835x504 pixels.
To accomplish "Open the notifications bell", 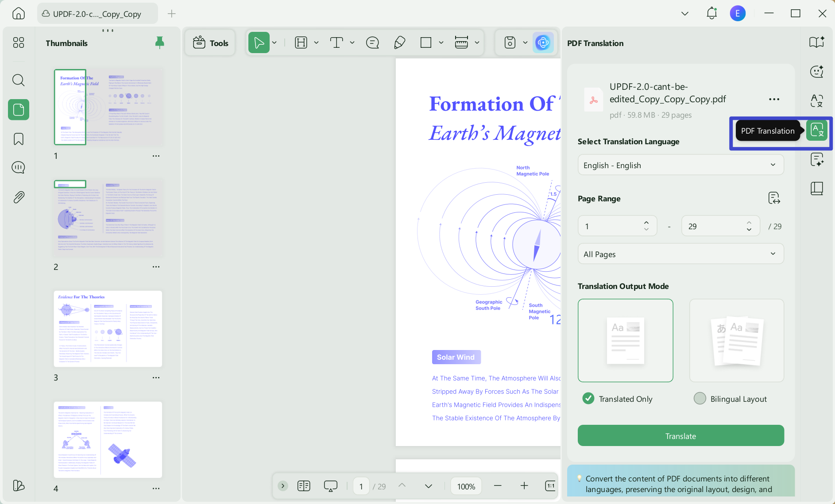I will tap(711, 13).
